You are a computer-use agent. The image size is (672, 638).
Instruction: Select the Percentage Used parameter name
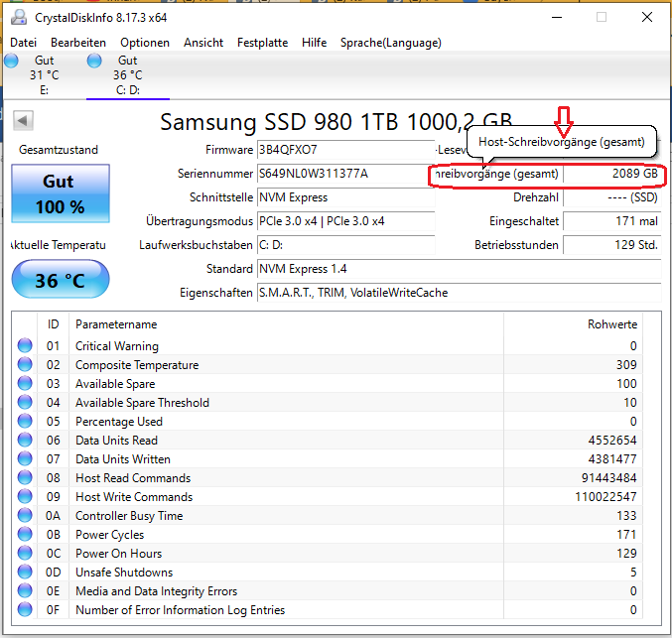pos(119,422)
